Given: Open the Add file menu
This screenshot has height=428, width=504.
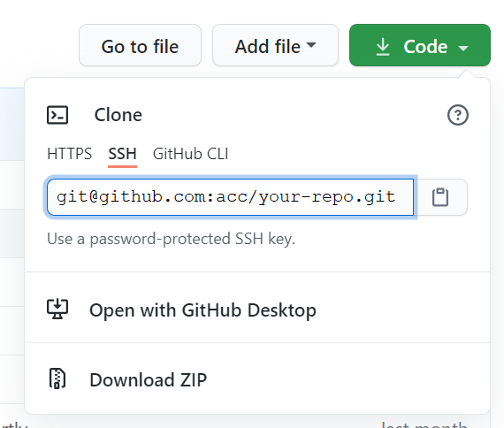Looking at the screenshot, I should pos(276,45).
